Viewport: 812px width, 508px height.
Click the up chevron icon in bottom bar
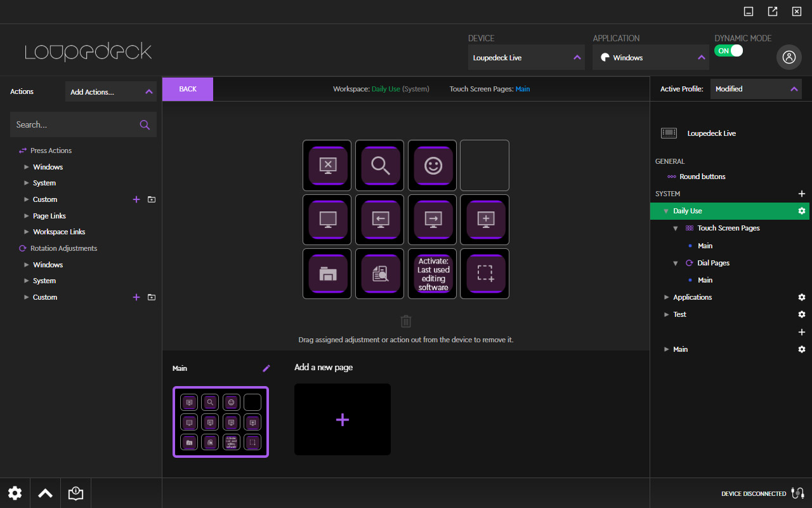[x=45, y=493]
